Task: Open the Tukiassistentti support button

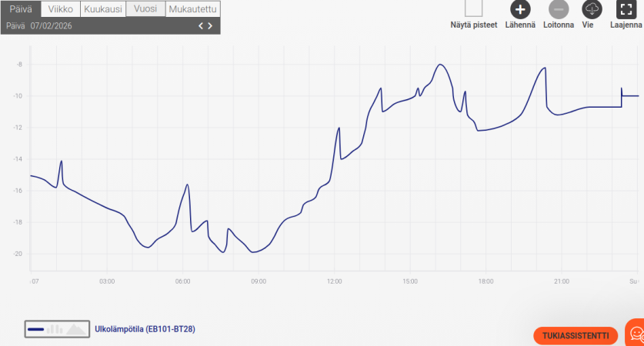Action: [x=576, y=335]
